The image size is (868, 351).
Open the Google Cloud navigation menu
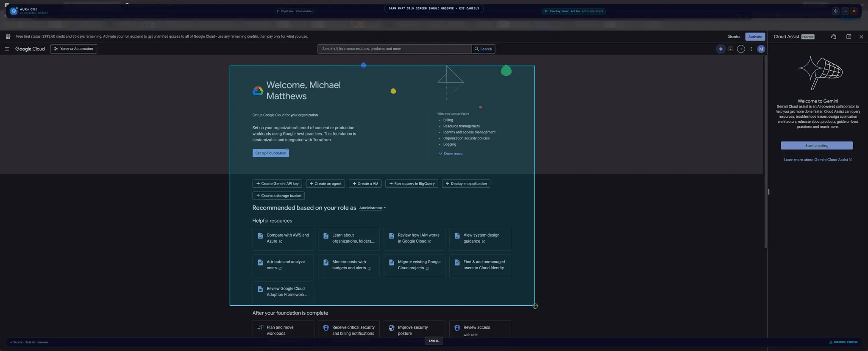click(x=7, y=49)
